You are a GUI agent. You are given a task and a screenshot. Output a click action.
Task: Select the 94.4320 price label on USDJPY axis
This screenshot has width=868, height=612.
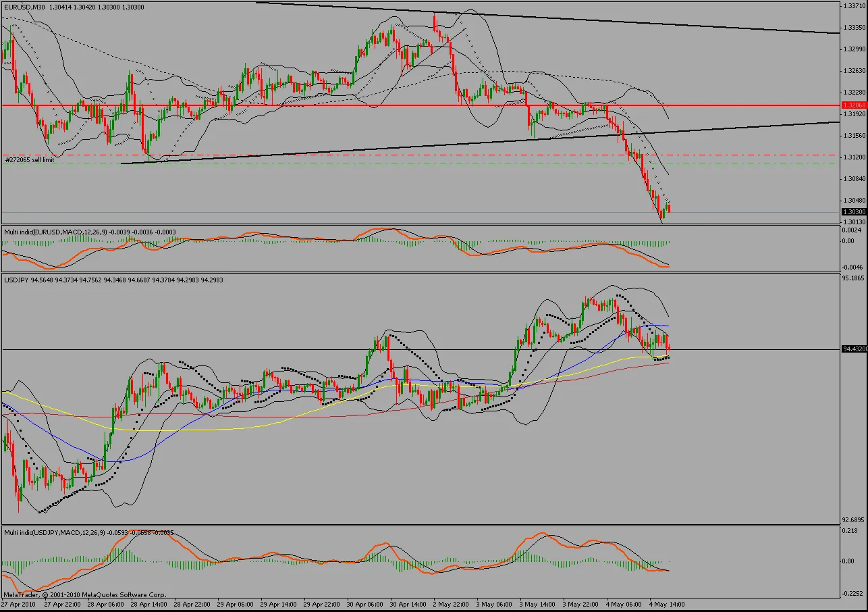tap(854, 349)
